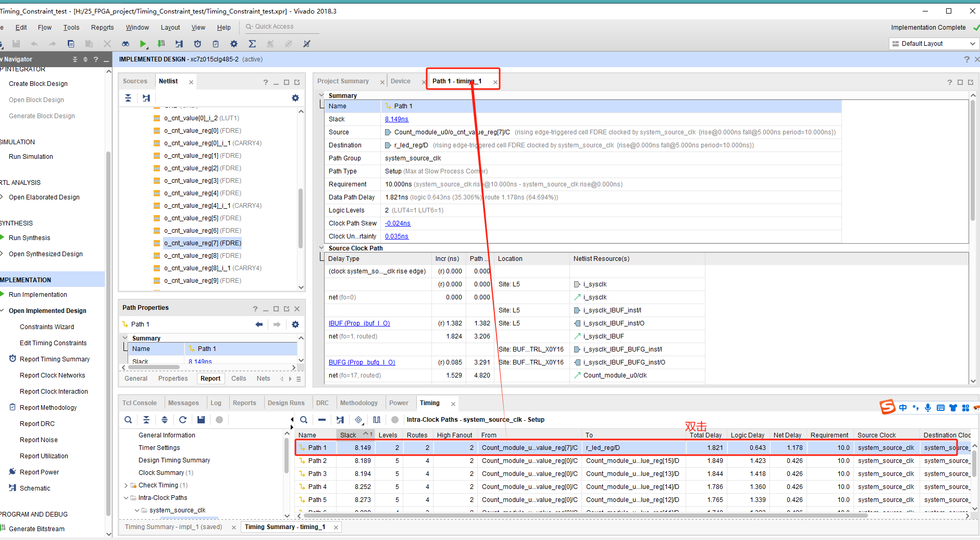Click the unroute/crossed-pin icon at toolbar end

coord(307,44)
